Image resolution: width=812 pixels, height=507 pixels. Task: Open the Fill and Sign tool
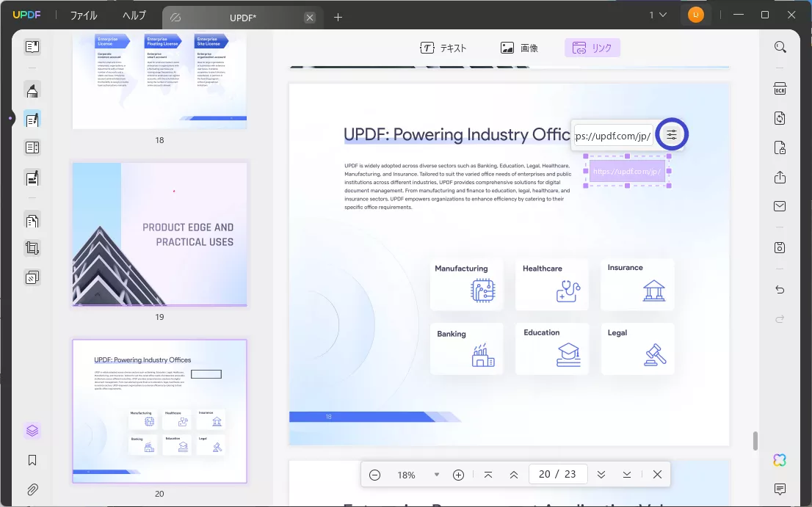[x=32, y=178]
